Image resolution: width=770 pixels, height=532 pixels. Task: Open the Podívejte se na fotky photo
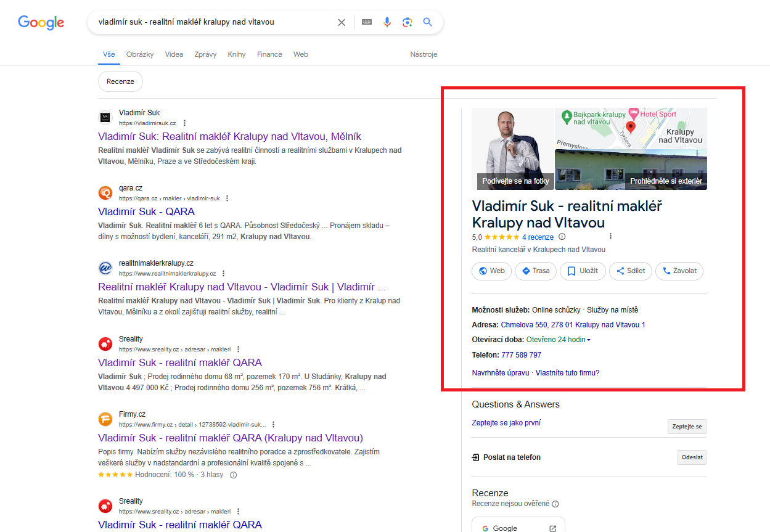pyautogui.click(x=512, y=149)
